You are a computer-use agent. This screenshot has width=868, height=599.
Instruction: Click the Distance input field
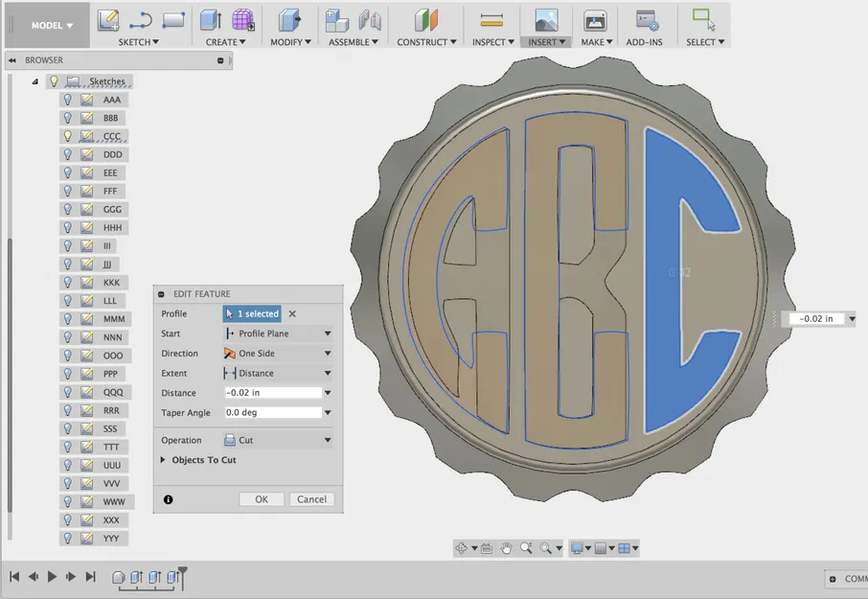point(272,393)
